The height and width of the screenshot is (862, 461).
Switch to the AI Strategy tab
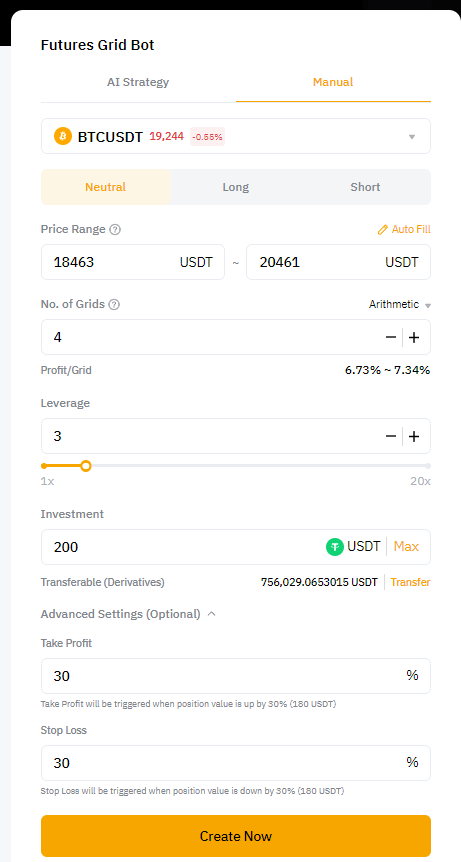138,82
